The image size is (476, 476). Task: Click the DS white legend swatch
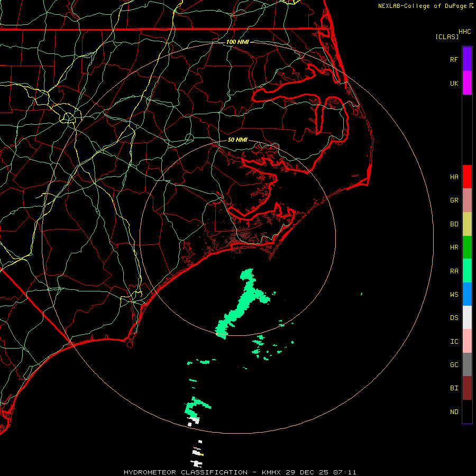[467, 317]
